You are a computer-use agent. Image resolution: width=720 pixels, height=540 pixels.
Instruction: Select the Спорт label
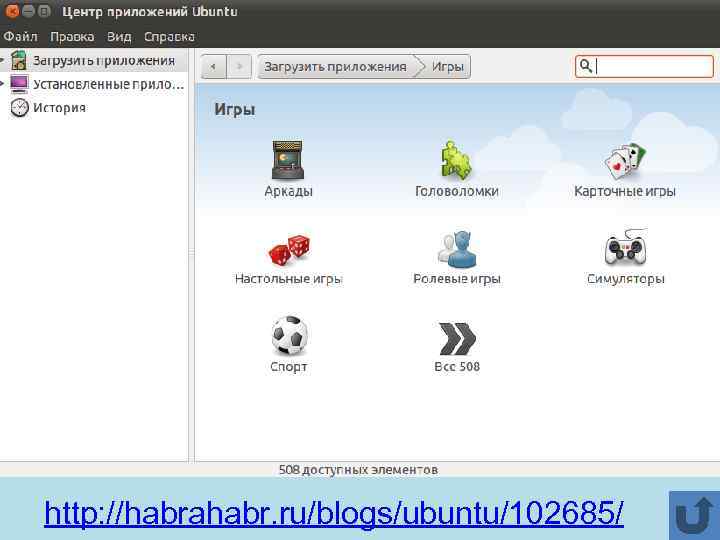coord(289,366)
